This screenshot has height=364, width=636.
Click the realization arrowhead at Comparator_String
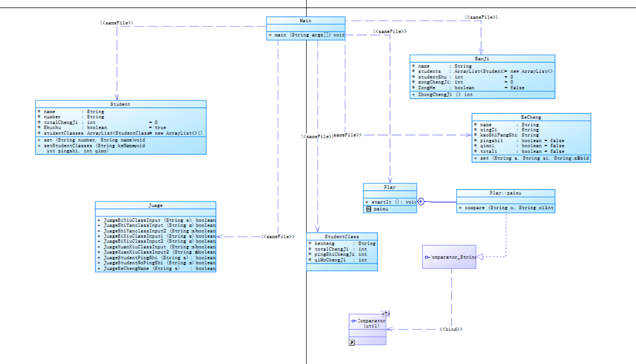(480, 257)
